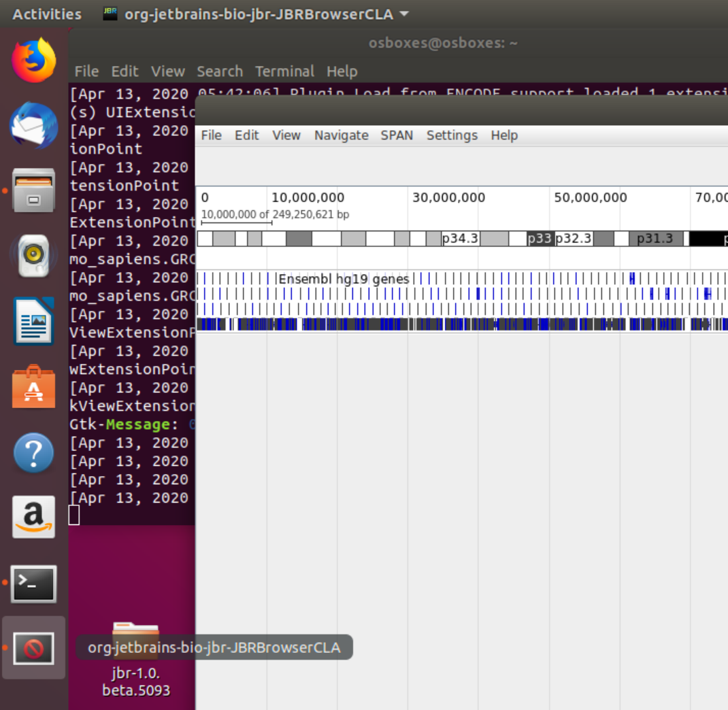Launch the Amazon shortcut
This screenshot has height=710, width=728.
33,517
